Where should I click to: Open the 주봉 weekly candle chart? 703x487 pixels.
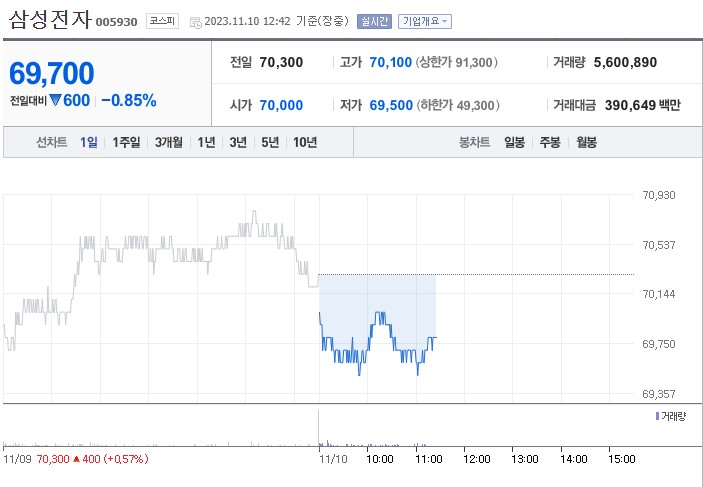coord(550,142)
